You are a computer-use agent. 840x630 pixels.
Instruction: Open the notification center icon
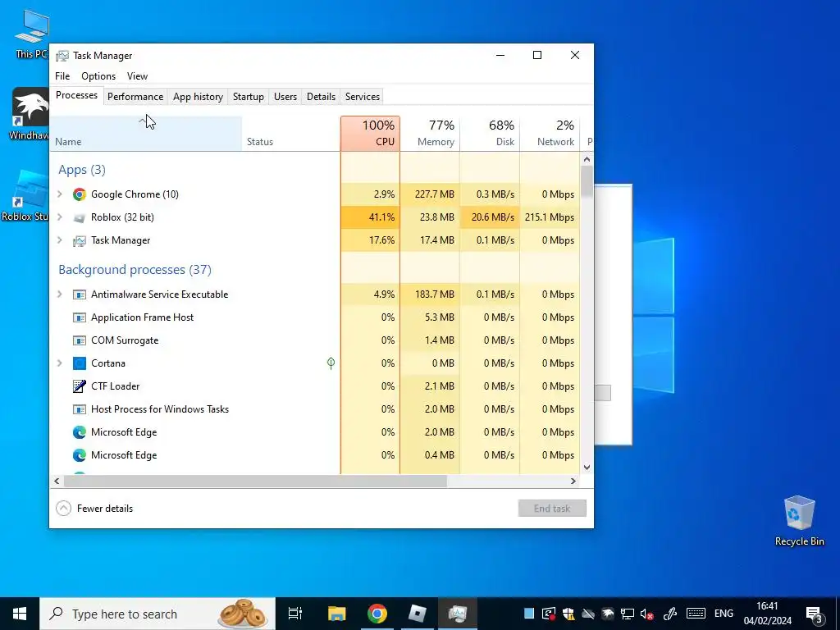click(x=814, y=614)
